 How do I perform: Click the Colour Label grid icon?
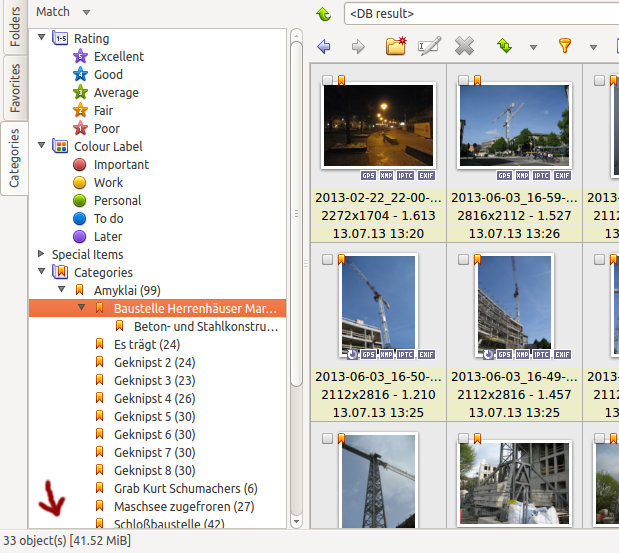[60, 146]
